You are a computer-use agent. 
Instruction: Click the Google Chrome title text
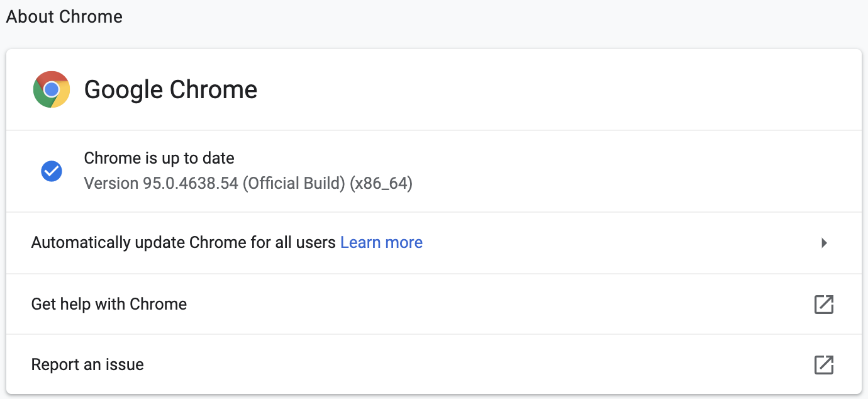click(x=170, y=89)
